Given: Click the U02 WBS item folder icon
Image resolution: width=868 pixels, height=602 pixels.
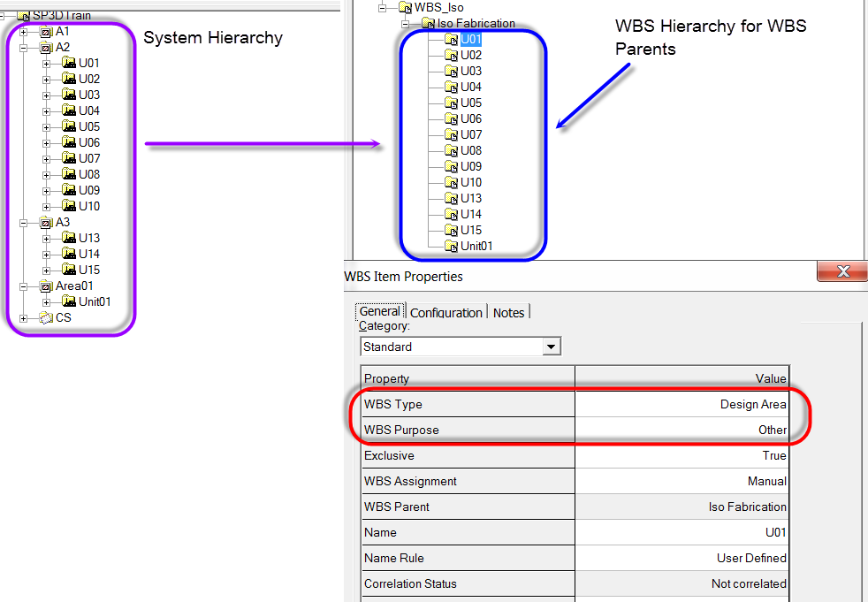Looking at the screenshot, I should coord(451,56).
